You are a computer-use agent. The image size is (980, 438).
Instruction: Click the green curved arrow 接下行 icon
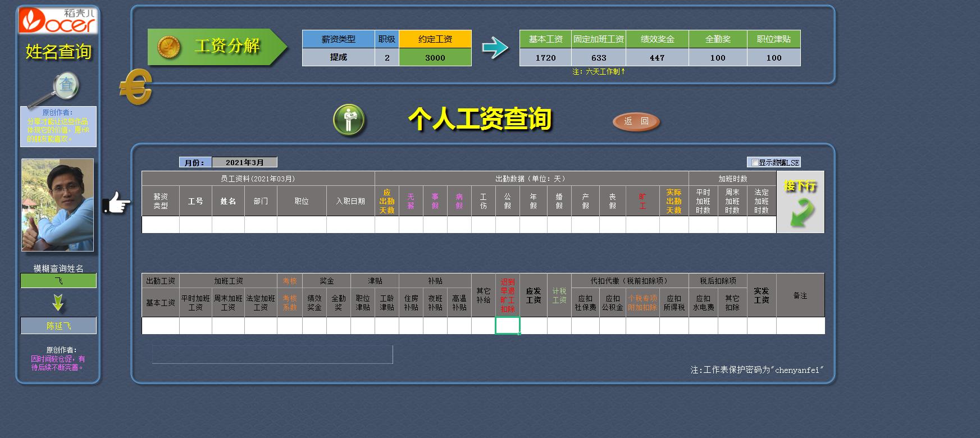[800, 210]
